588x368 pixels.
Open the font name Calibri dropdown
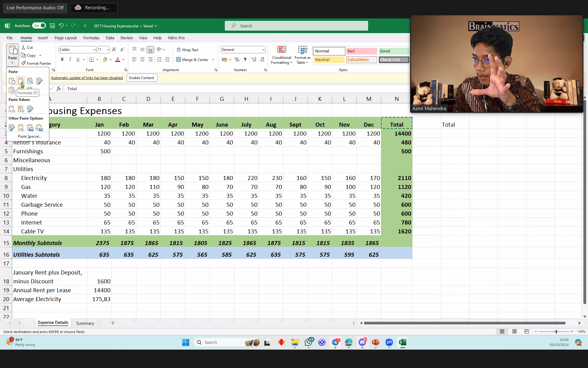click(x=94, y=50)
